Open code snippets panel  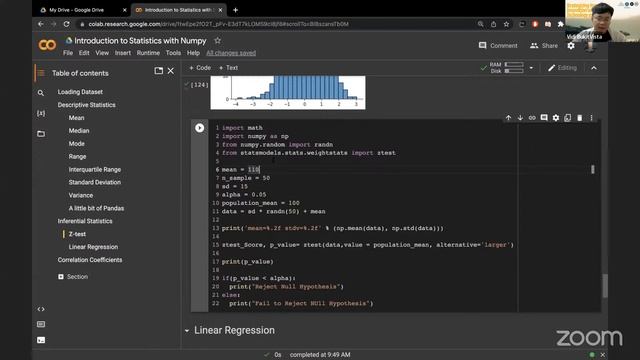(x=41, y=309)
